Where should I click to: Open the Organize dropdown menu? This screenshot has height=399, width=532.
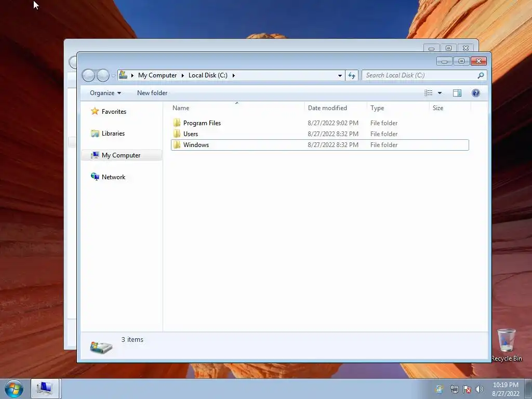[105, 93]
